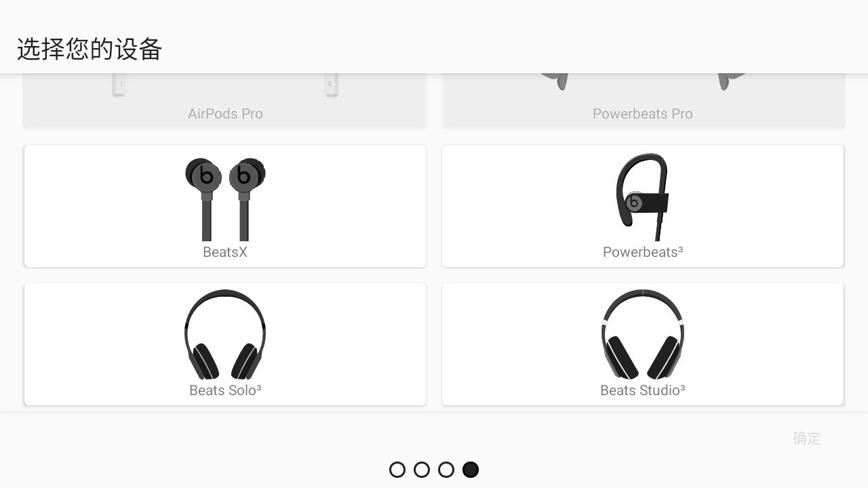This screenshot has height=488, width=868.
Task: Jump to the third page indicator dot
Action: [446, 470]
